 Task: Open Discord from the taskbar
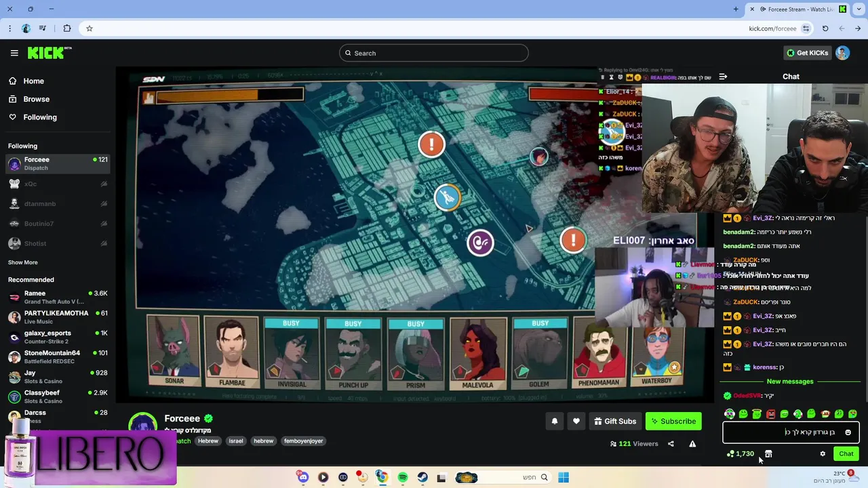coord(303,477)
